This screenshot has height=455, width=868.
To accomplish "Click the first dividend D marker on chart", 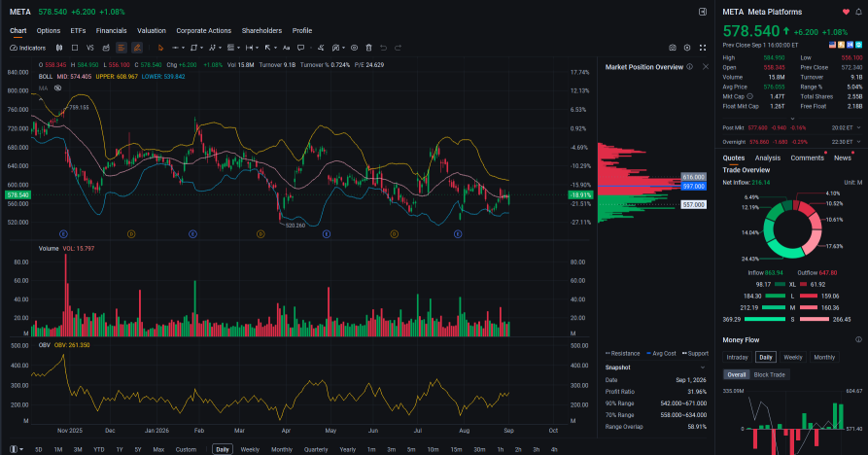I will (131, 234).
